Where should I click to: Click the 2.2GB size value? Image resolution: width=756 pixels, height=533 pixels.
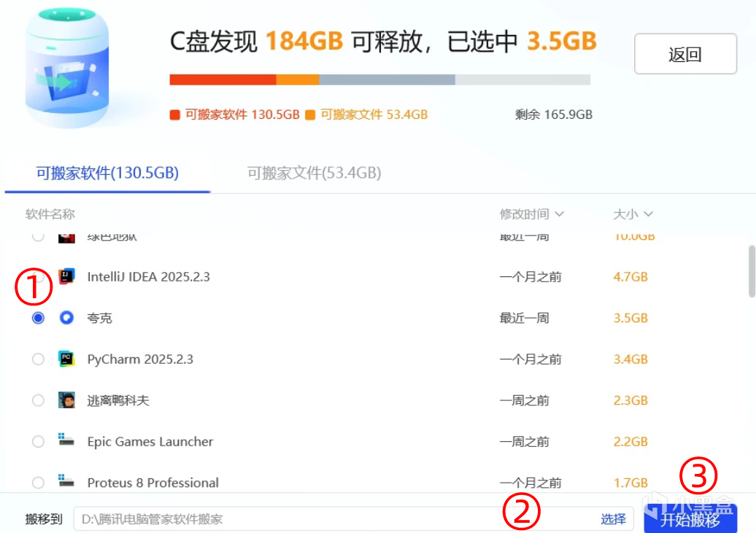(x=630, y=441)
